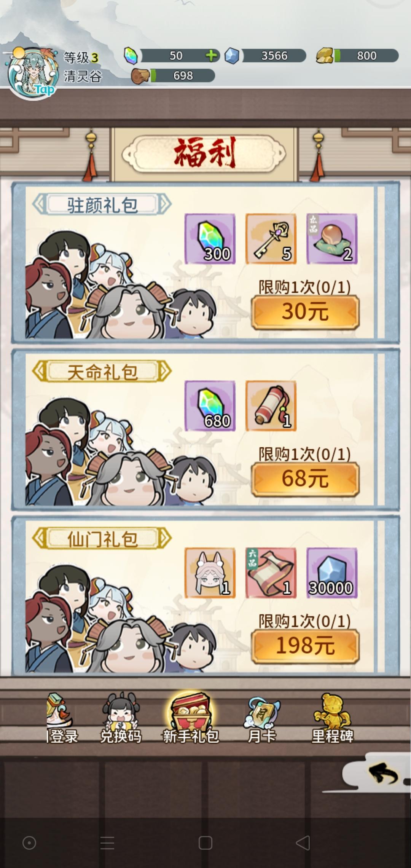Select the fox-eared character reward icon
Screen dimensions: 411x868
pos(210,573)
